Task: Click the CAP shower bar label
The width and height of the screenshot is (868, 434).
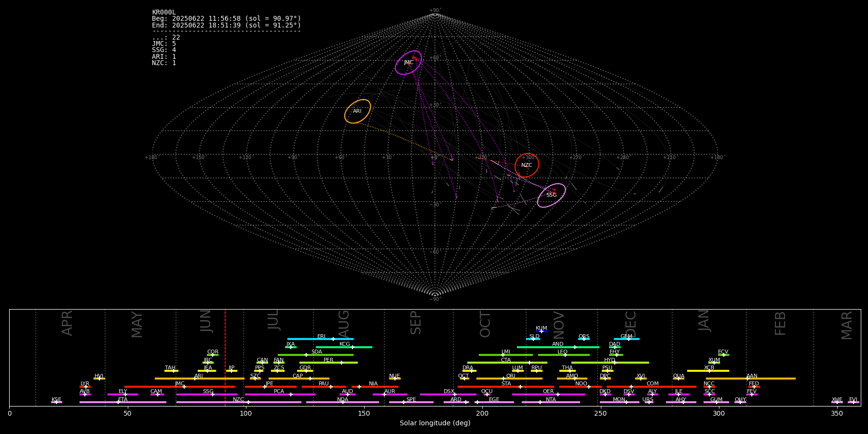Action: (298, 376)
